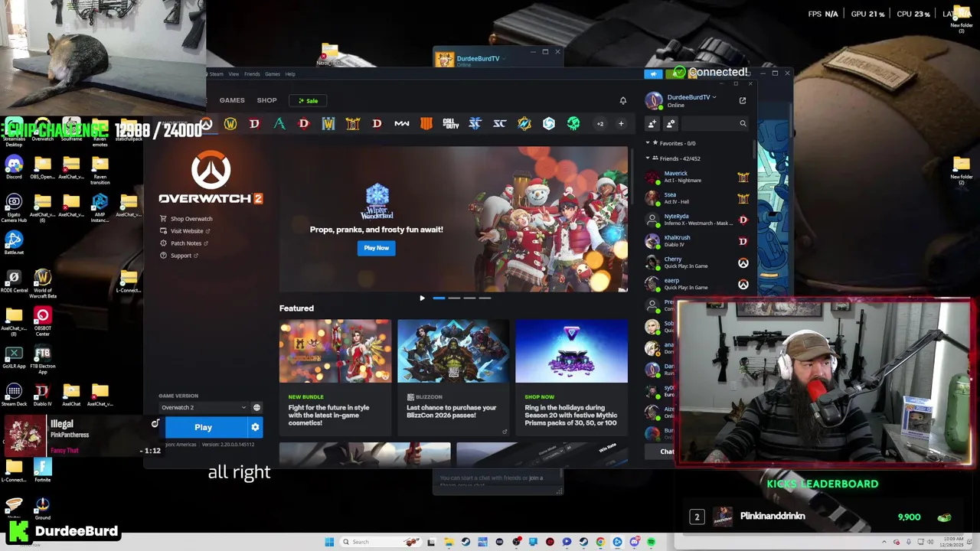This screenshot has height=551, width=980.
Task: Open Spotify from the taskbar
Action: click(x=651, y=542)
